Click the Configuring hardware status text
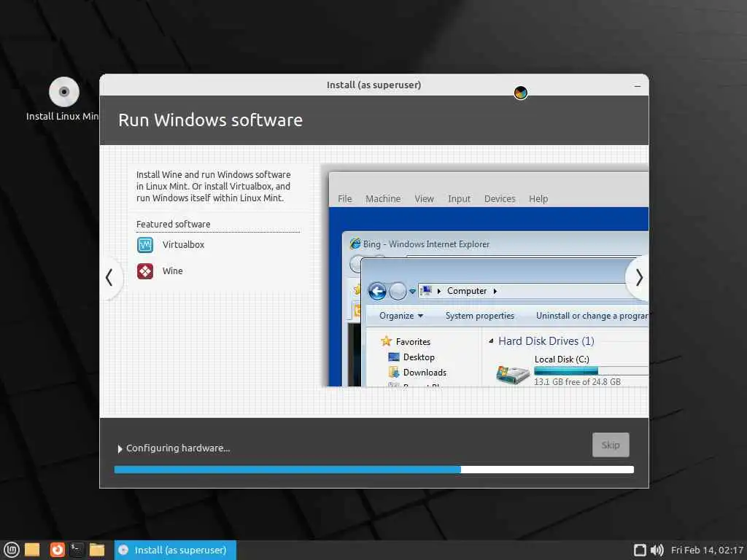The width and height of the screenshot is (747, 560). pyautogui.click(x=178, y=448)
